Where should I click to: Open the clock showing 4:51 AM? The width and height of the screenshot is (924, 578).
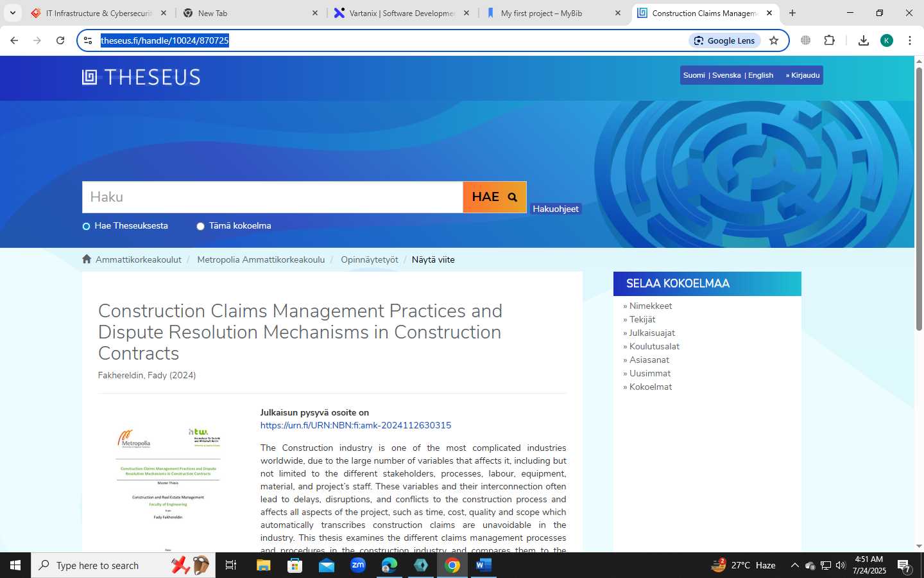coord(869,565)
